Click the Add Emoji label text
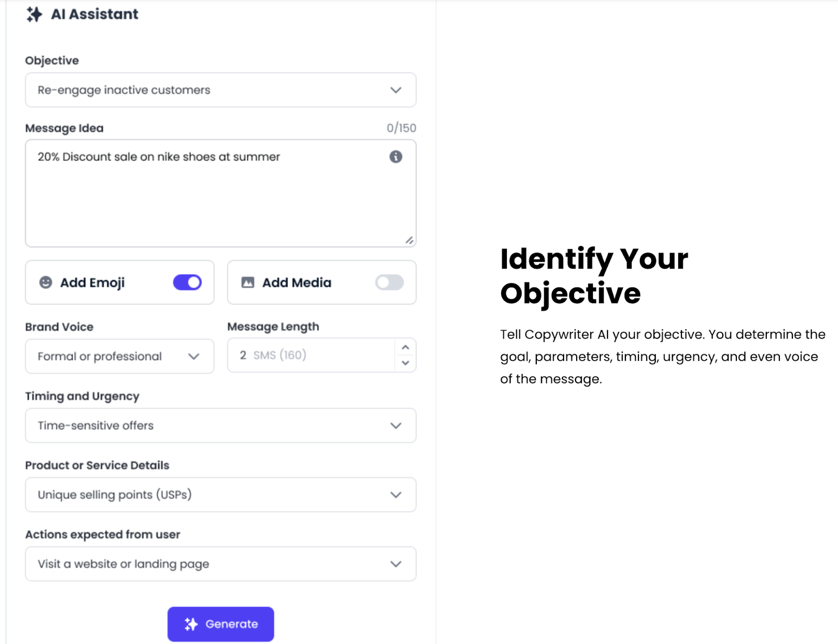 92,283
